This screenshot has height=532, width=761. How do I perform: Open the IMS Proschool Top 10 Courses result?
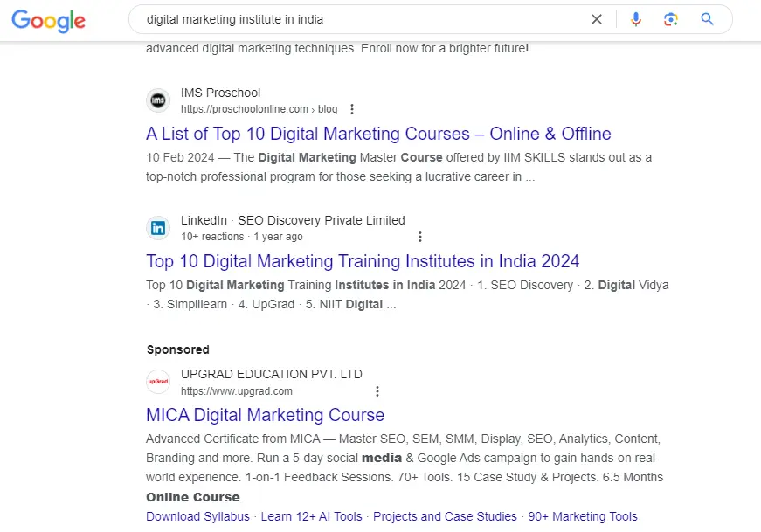point(378,134)
